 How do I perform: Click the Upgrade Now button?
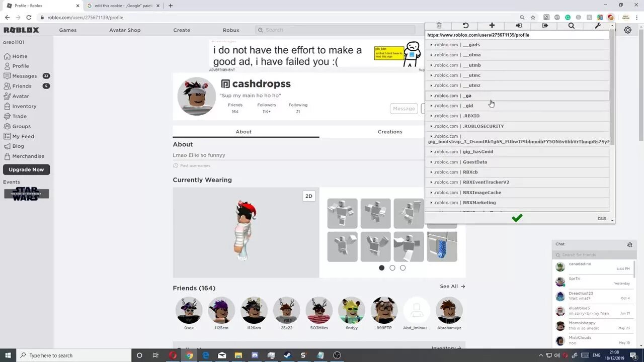[x=26, y=170]
